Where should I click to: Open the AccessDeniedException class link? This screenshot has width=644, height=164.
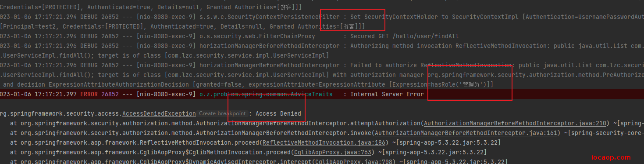click(x=159, y=113)
